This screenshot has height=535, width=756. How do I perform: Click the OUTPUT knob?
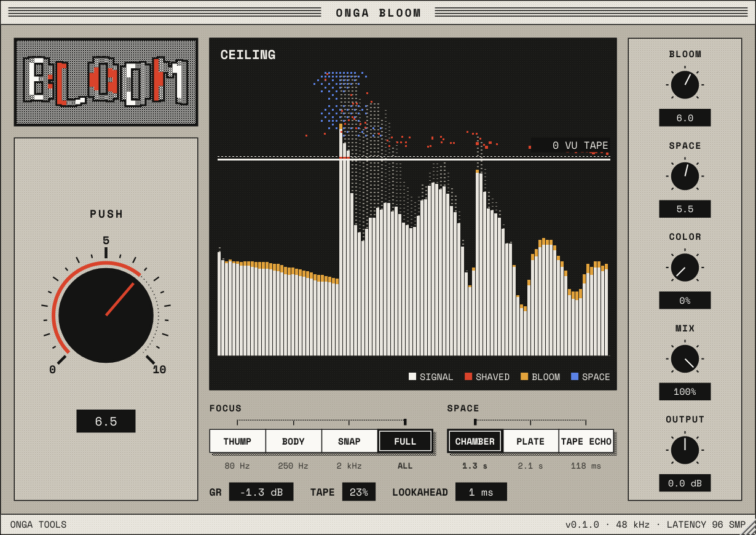coord(685,450)
